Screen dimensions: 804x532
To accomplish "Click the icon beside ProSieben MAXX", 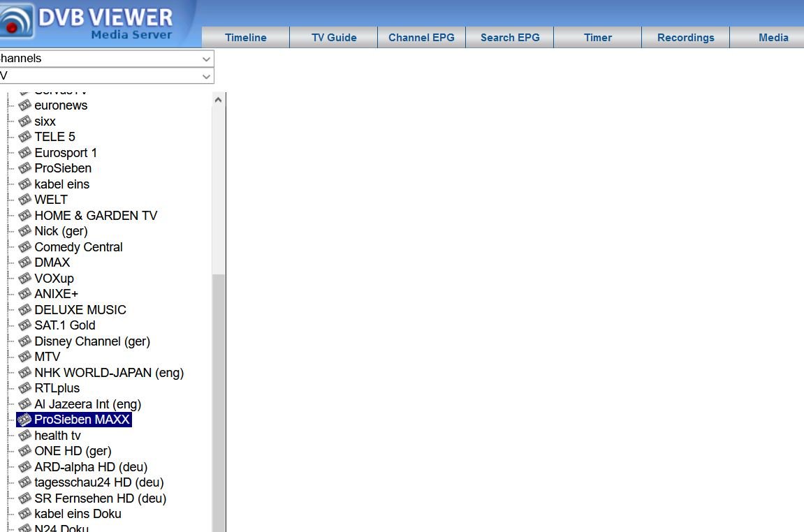I will (x=25, y=420).
